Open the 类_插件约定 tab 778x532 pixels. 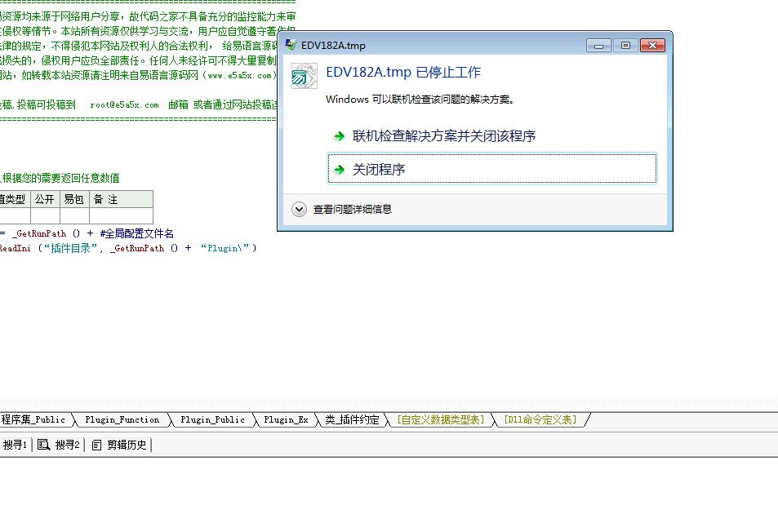pyautogui.click(x=353, y=419)
